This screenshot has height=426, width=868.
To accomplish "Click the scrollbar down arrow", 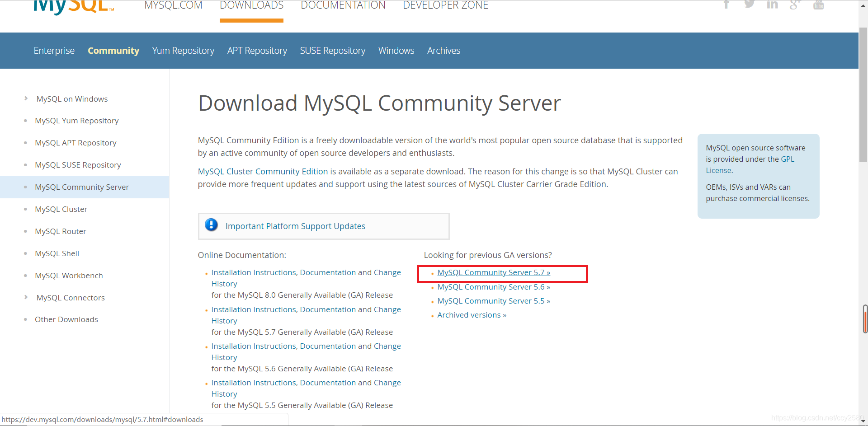I will [863, 421].
